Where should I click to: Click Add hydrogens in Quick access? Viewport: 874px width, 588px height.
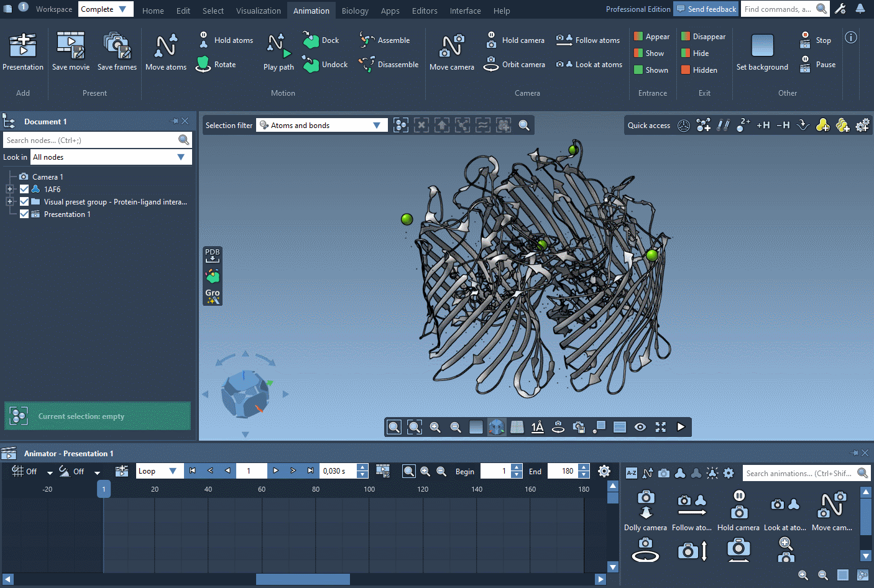coord(763,125)
